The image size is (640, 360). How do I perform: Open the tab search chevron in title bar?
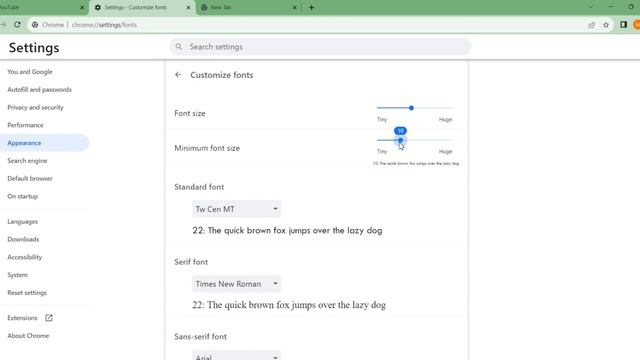[x=591, y=7]
